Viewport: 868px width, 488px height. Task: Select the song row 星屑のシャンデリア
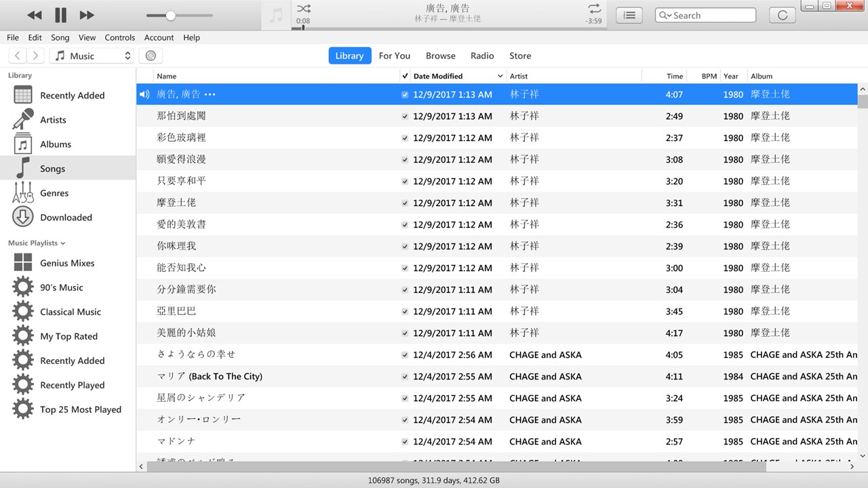click(x=497, y=398)
